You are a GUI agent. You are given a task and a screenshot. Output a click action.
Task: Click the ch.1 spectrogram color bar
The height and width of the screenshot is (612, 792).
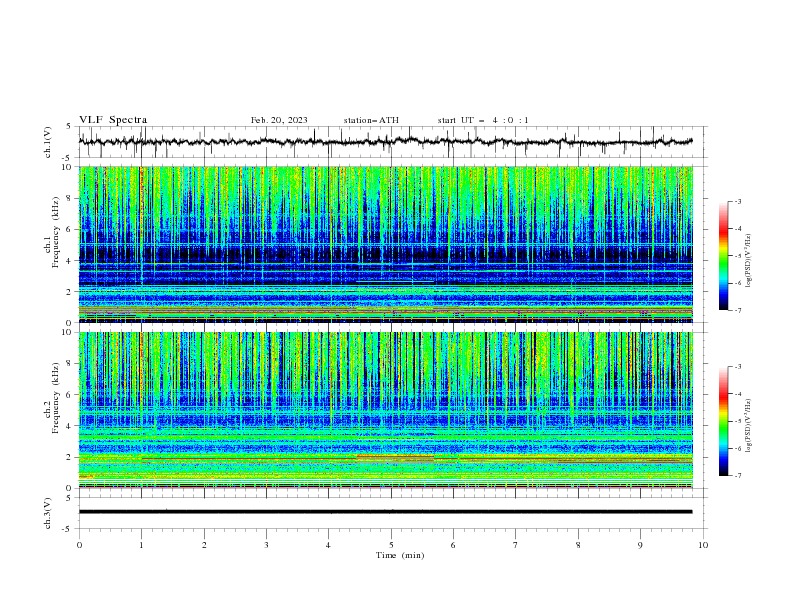click(x=723, y=256)
